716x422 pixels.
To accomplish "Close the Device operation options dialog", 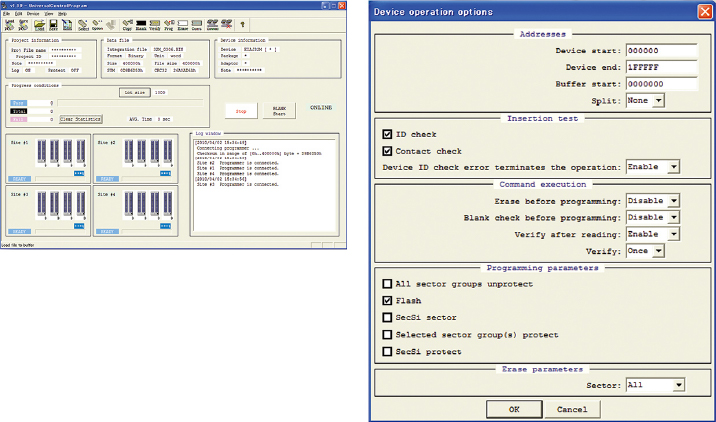I will [x=705, y=11].
